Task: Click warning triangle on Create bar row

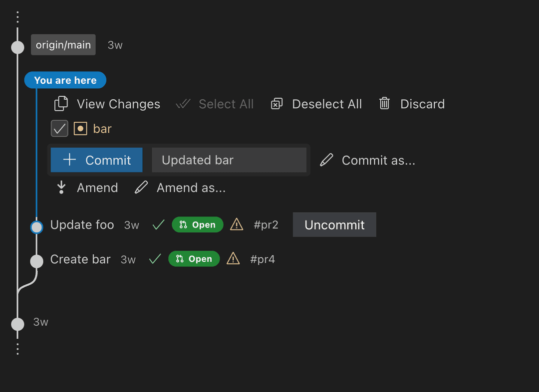Action: [233, 258]
